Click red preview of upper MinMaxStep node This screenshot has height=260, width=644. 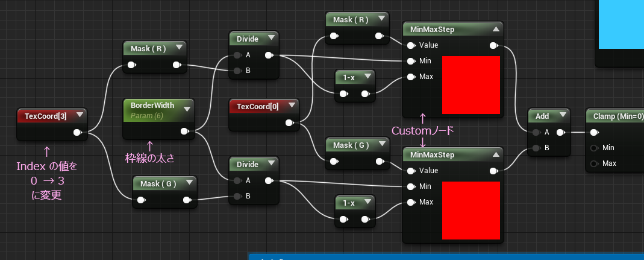(x=471, y=85)
